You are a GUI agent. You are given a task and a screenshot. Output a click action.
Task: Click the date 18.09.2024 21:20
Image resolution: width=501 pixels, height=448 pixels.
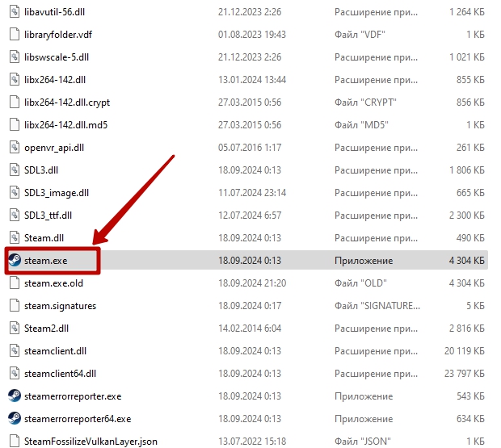click(252, 283)
